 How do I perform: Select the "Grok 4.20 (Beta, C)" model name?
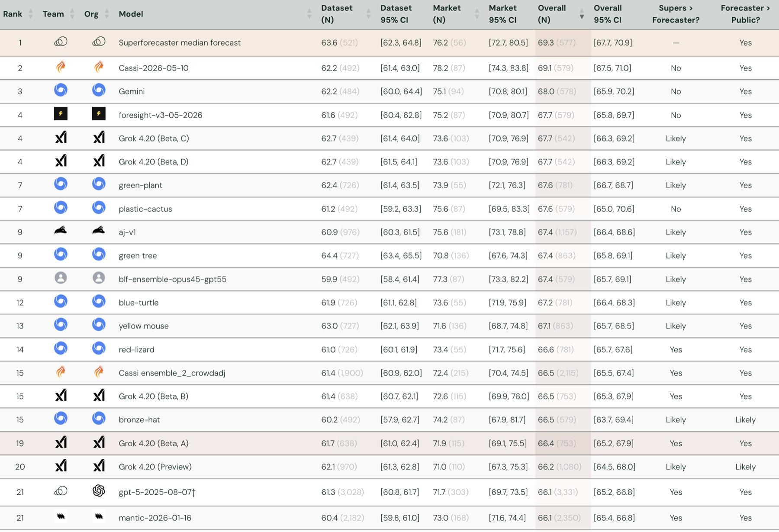point(154,139)
